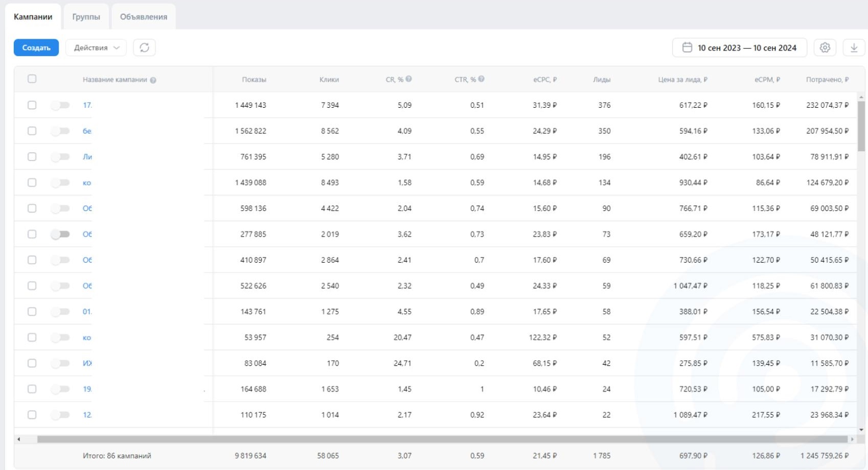Expand the Действия dropdown
This screenshot has height=470, width=868.
click(x=96, y=48)
